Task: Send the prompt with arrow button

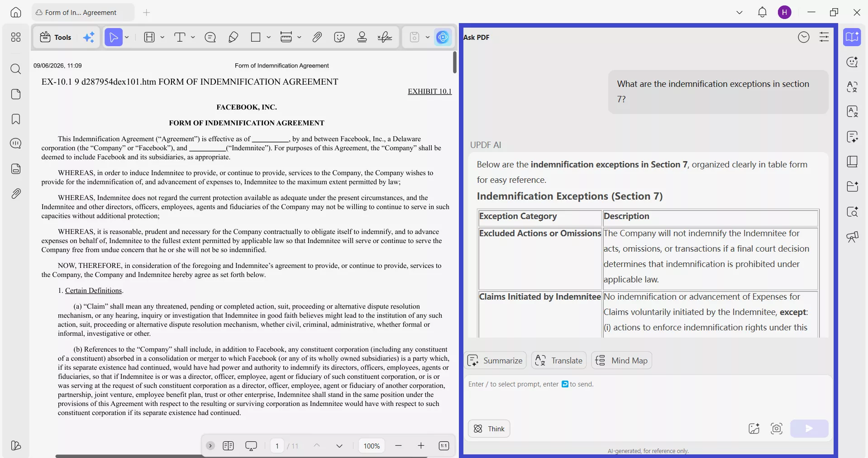Action: (x=809, y=429)
